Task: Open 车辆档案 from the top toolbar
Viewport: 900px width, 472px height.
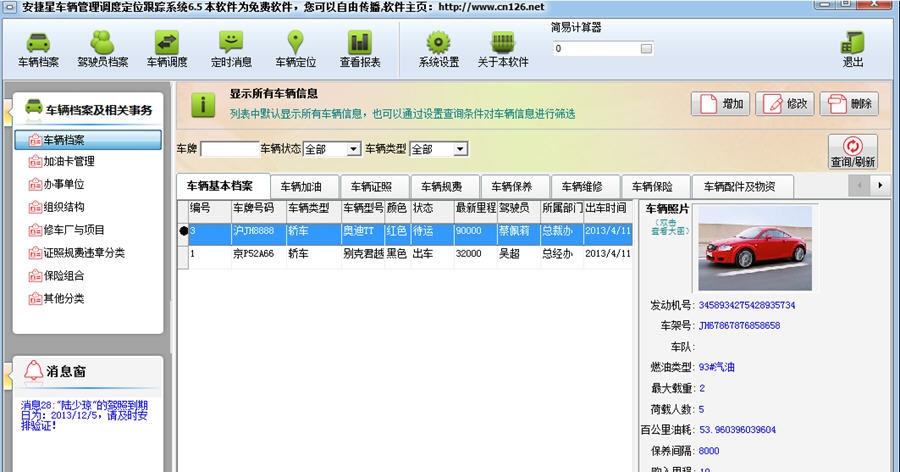Action: click(x=38, y=50)
